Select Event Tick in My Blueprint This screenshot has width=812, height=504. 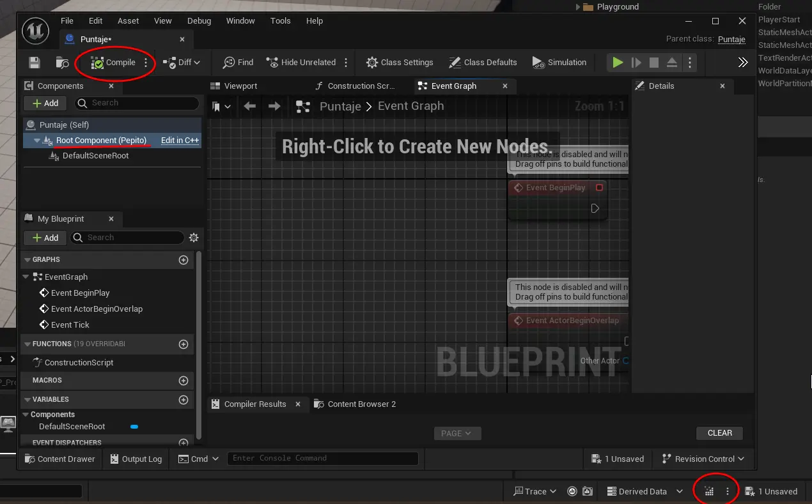pos(70,325)
